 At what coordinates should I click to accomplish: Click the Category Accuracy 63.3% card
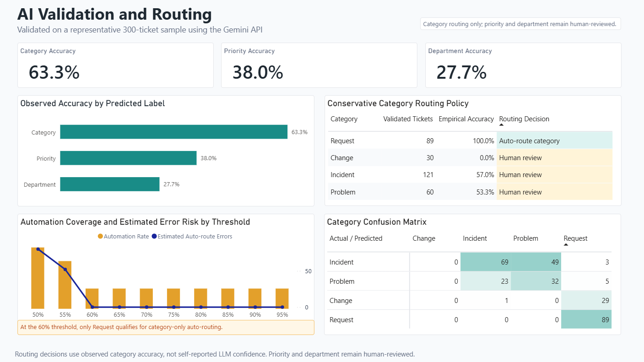pyautogui.click(x=115, y=65)
